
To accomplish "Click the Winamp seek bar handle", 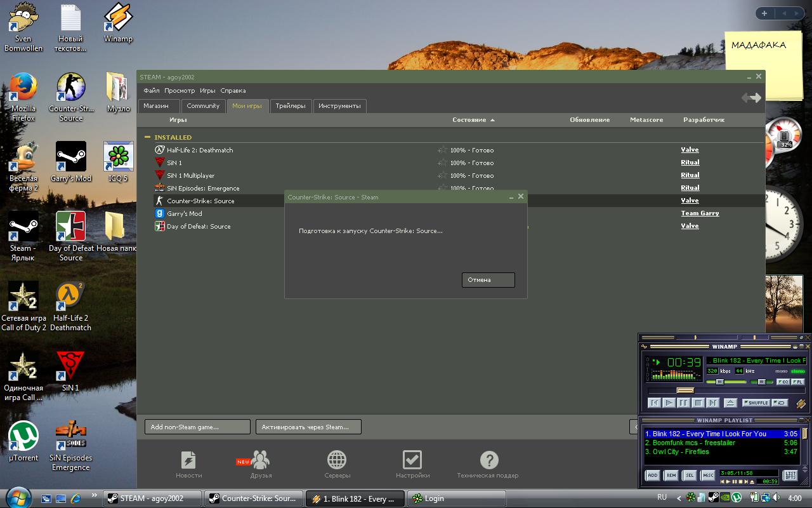I will (x=685, y=391).
